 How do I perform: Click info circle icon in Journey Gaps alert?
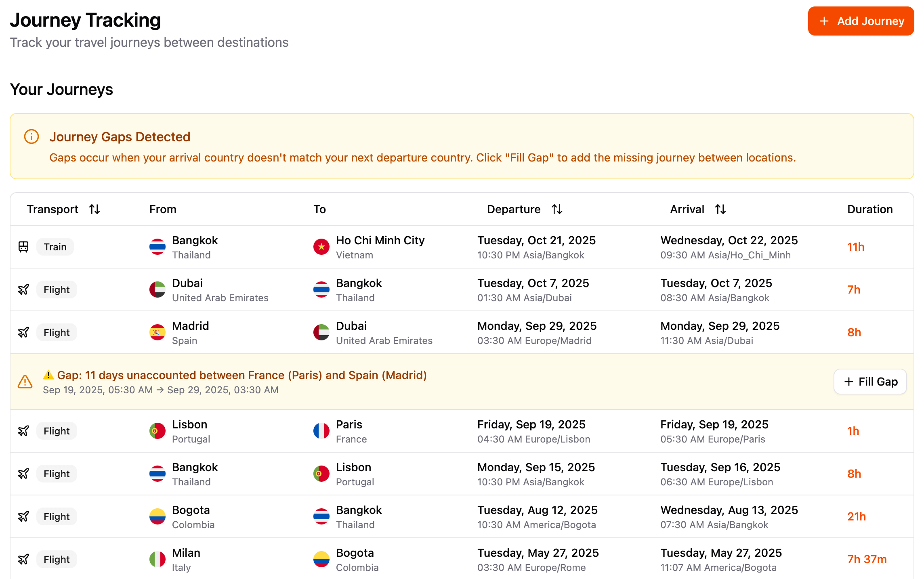pyautogui.click(x=31, y=136)
